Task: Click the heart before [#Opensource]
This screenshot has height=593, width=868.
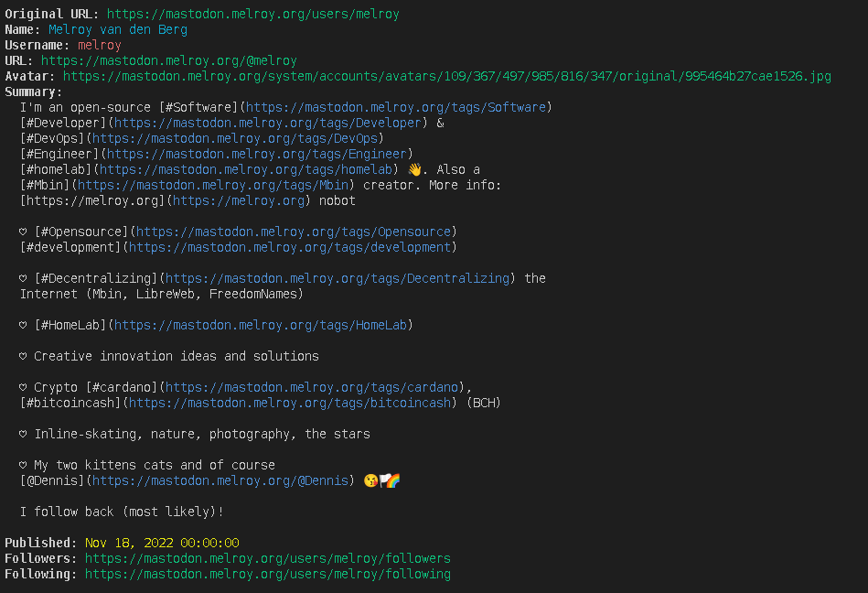Action: pyautogui.click(x=23, y=232)
